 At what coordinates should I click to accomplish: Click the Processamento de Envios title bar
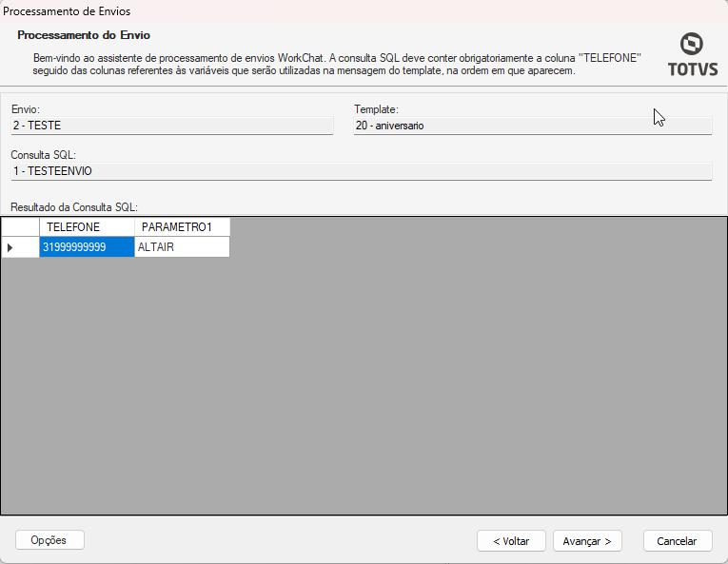point(67,11)
